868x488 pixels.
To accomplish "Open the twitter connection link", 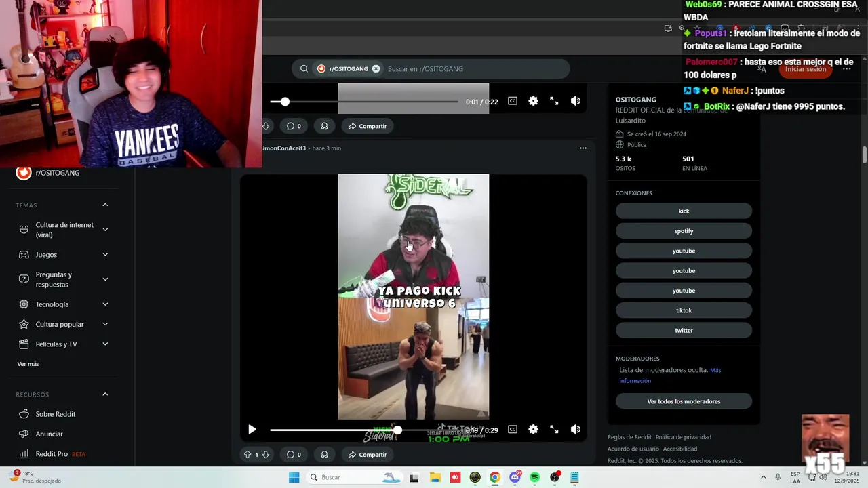I will 684,330.
